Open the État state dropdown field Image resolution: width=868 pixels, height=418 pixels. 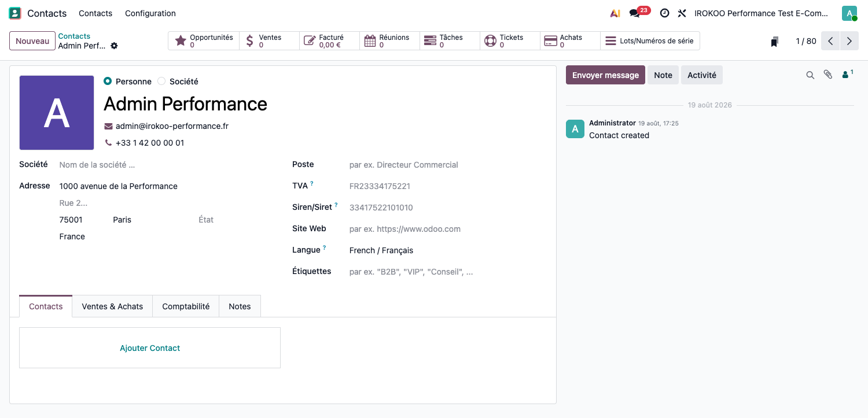234,220
